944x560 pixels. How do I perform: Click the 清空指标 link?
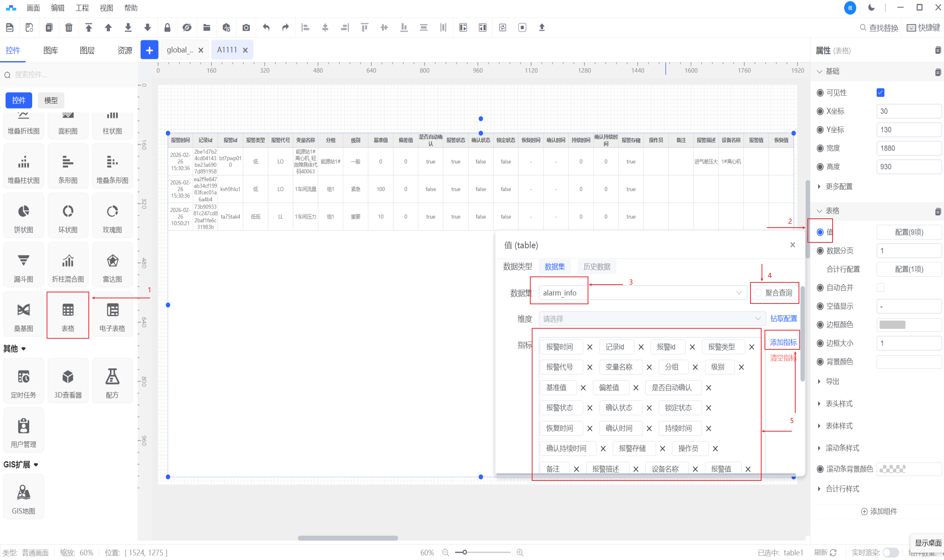click(783, 358)
